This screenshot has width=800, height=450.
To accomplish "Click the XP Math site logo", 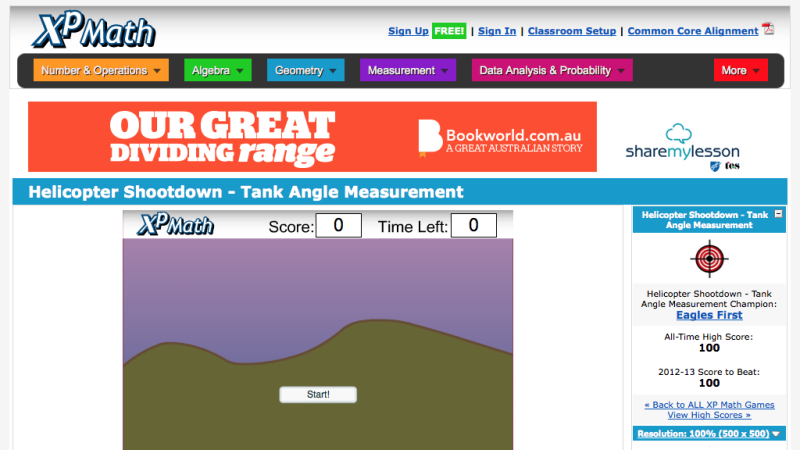I will (95, 30).
